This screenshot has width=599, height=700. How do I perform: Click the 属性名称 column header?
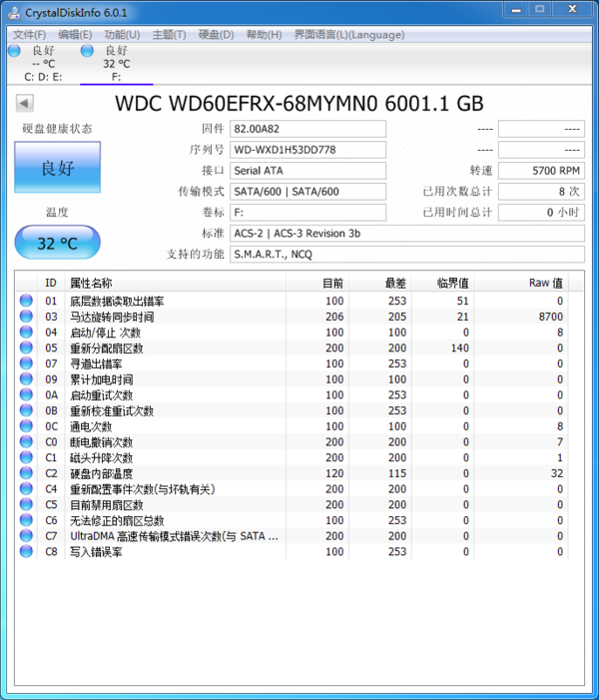tap(176, 283)
